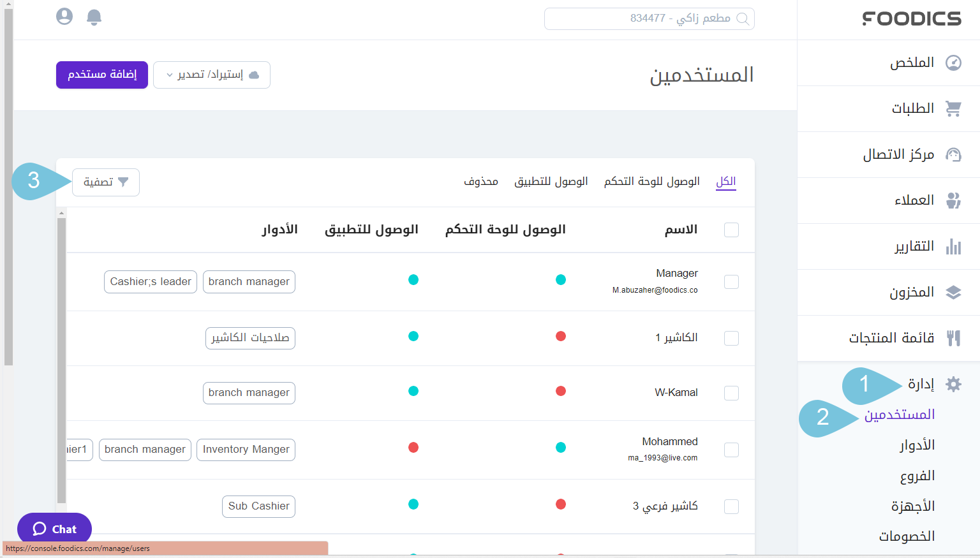Expand the إستيراد/تصدير dropdown
The width and height of the screenshot is (980, 558).
[x=211, y=75]
